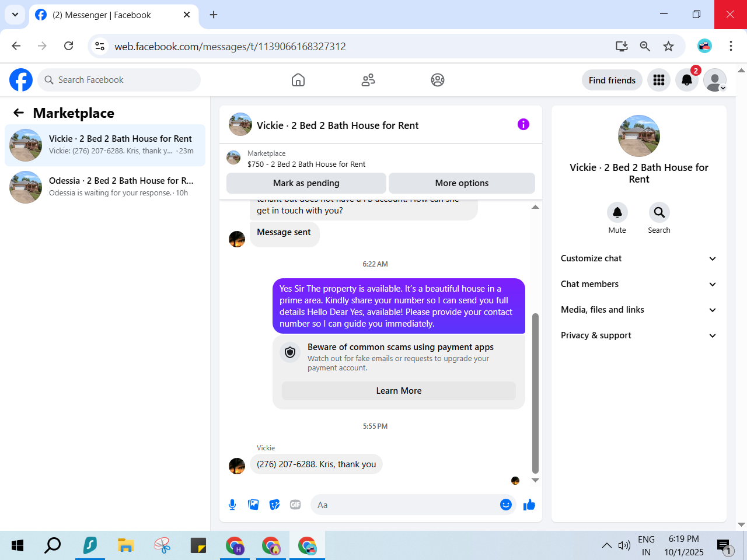Image resolution: width=747 pixels, height=560 pixels.
Task: Go to Home feed icon
Action: click(x=298, y=80)
